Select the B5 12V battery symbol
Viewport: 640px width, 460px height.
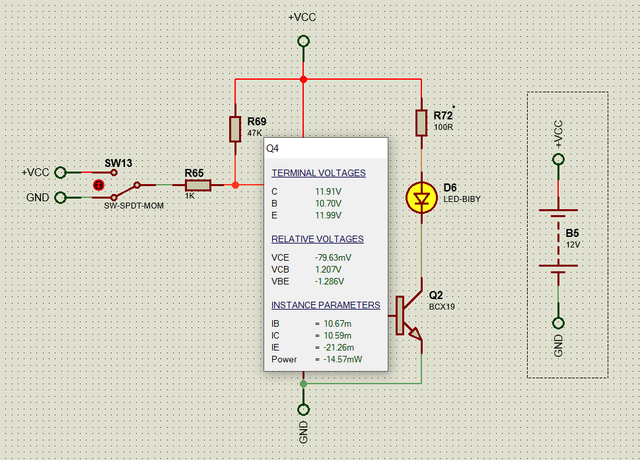point(558,238)
